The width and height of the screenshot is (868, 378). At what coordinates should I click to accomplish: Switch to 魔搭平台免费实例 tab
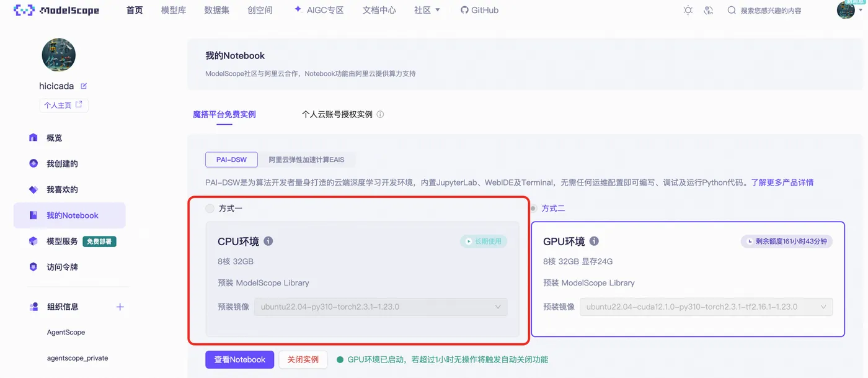pos(224,114)
